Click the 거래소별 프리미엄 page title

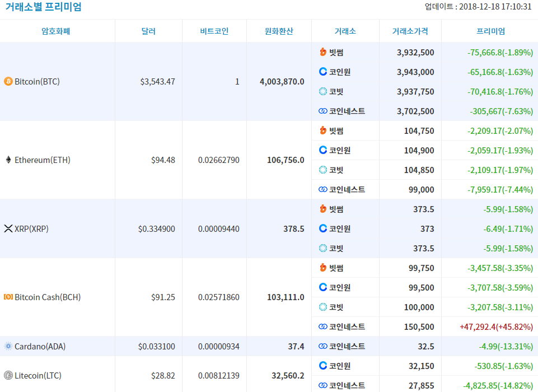click(x=44, y=7)
